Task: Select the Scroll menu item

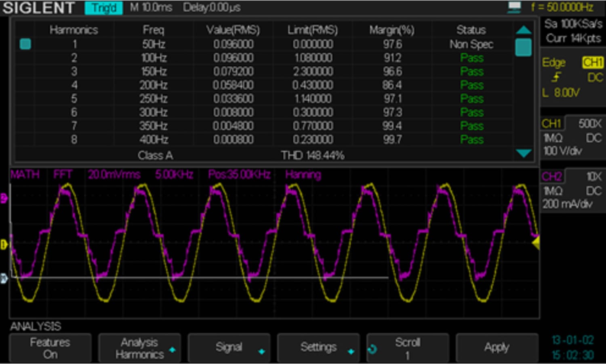Action: (x=408, y=347)
